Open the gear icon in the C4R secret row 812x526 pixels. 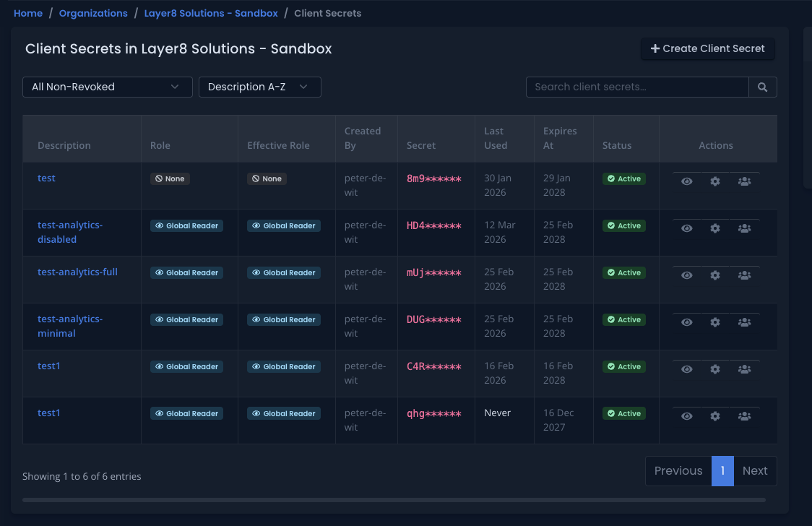tap(715, 369)
